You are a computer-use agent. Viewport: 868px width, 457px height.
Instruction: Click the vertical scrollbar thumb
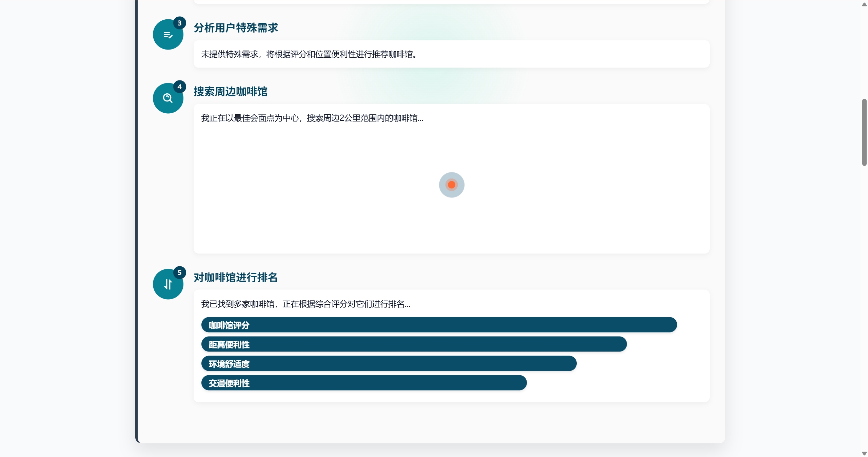(x=864, y=132)
